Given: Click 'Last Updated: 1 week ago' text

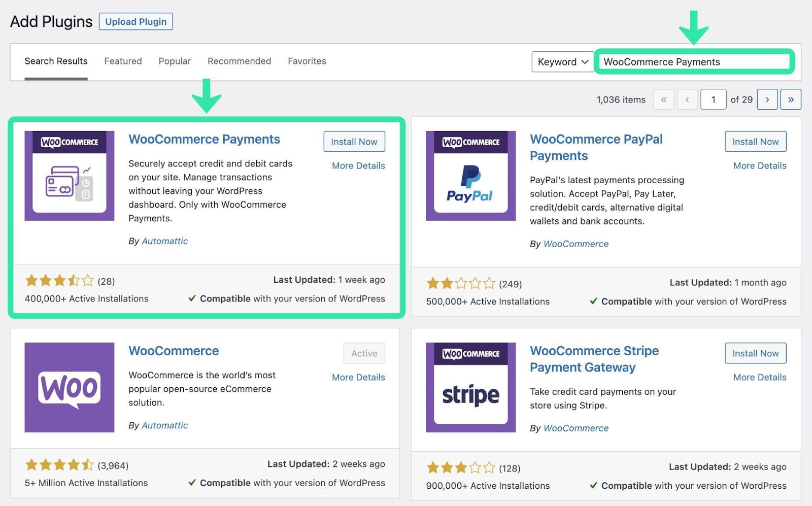Looking at the screenshot, I should click(329, 280).
